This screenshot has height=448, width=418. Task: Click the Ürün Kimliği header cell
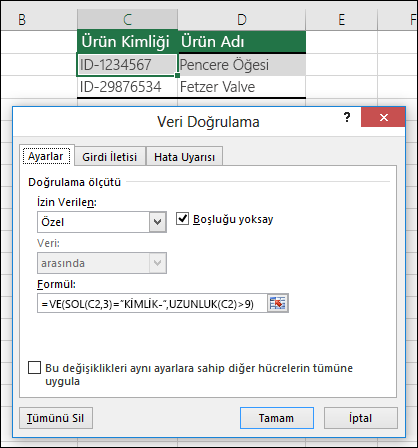(x=127, y=42)
